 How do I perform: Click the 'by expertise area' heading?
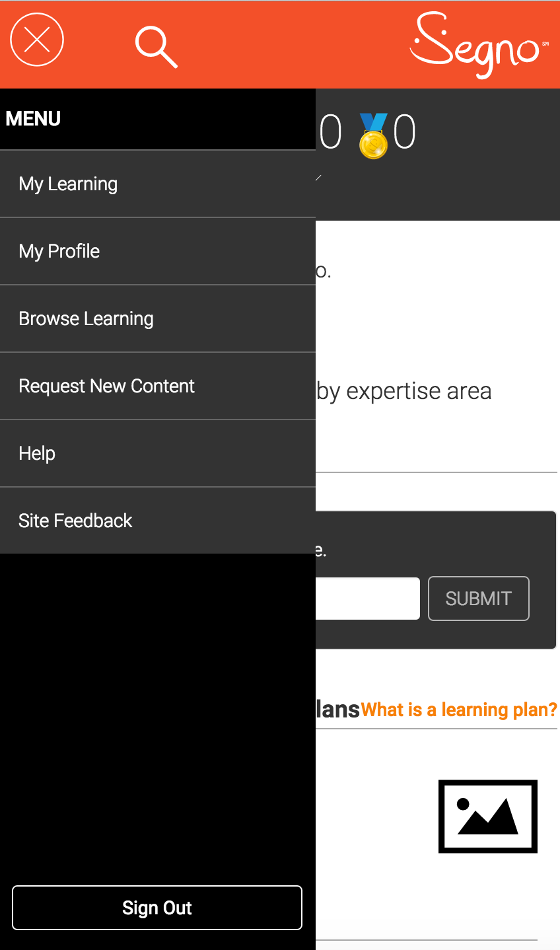tap(404, 391)
